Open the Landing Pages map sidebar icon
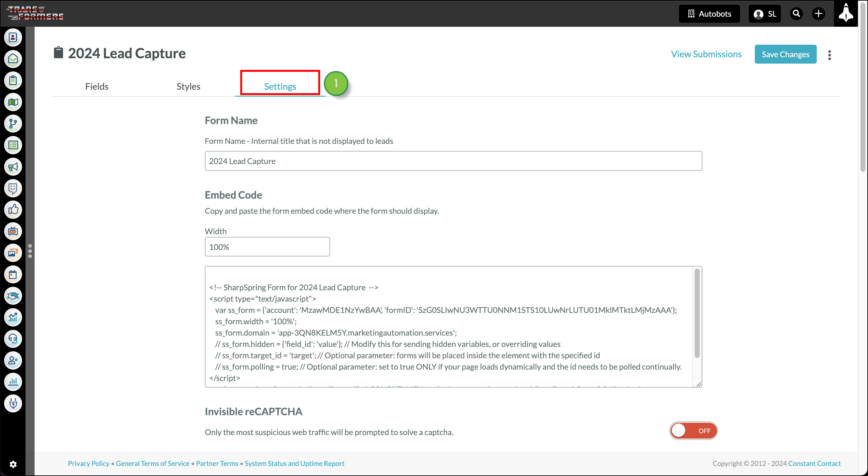This screenshot has width=868, height=476. (13, 102)
